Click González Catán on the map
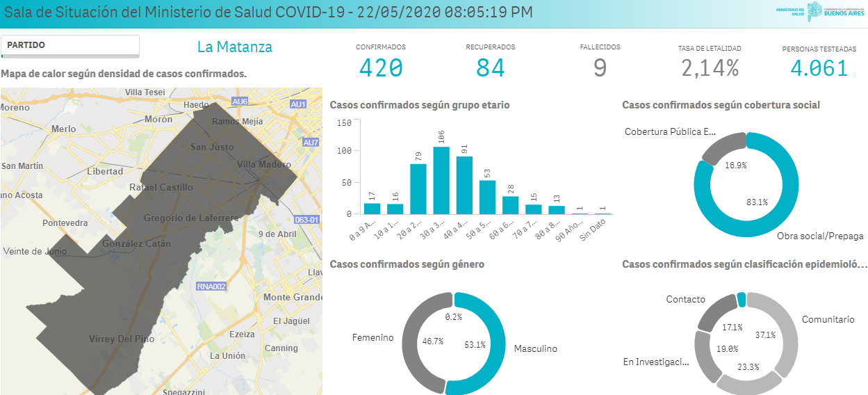868x395 pixels. [x=137, y=244]
